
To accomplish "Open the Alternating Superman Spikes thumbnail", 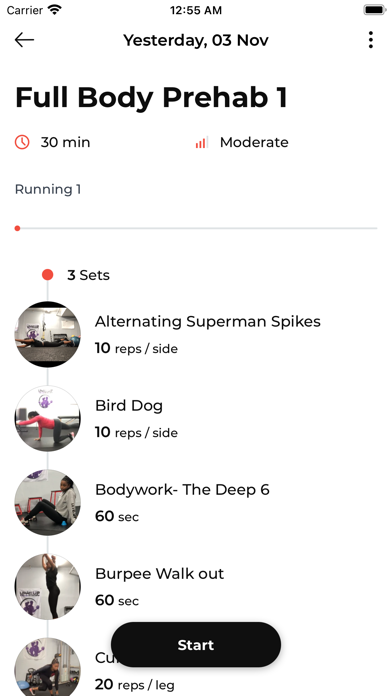I will point(48,334).
